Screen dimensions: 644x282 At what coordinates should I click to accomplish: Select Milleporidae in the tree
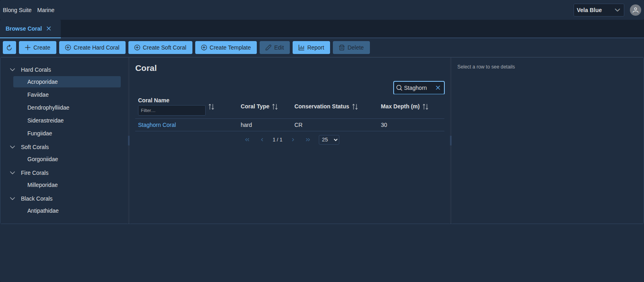(67, 185)
